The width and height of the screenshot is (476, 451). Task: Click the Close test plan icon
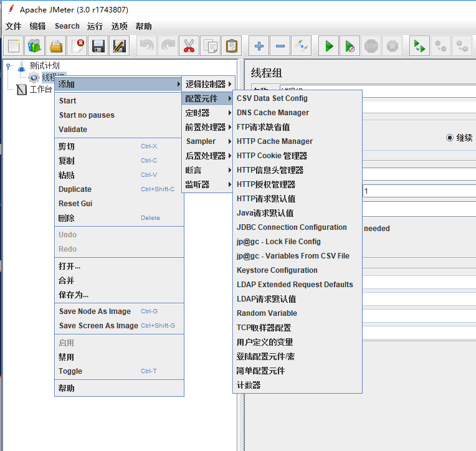pyautogui.click(x=77, y=46)
